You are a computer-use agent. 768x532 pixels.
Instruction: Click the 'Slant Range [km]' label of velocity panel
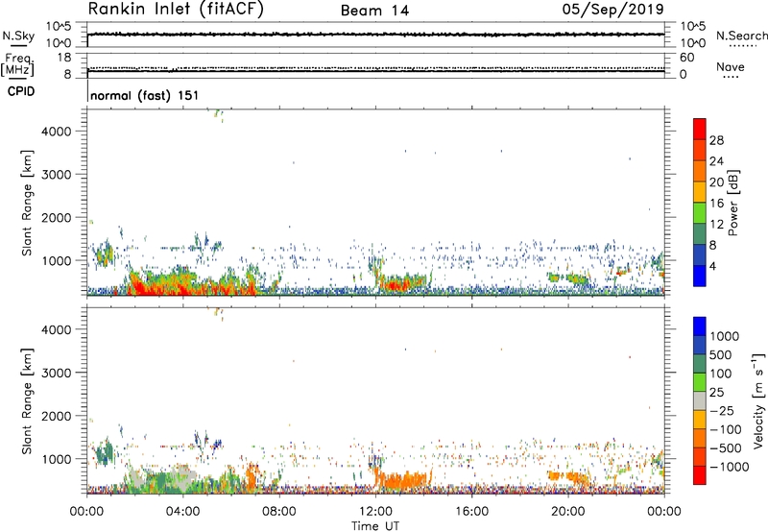pos(27,400)
